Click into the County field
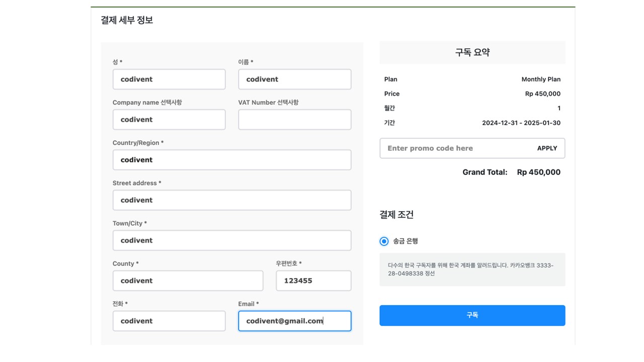This screenshot has height=362, width=644. (x=188, y=281)
